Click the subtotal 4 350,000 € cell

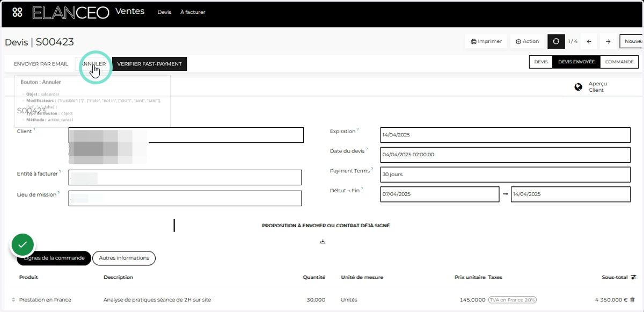coord(611,300)
